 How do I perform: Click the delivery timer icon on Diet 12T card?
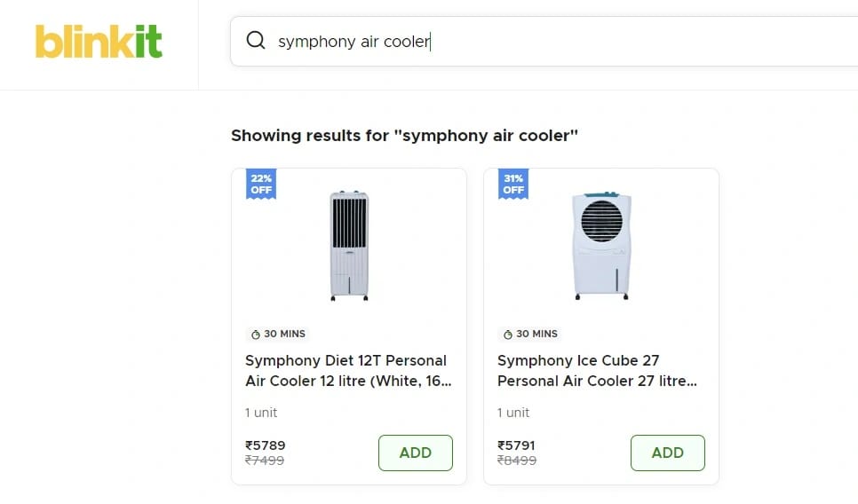coord(256,335)
